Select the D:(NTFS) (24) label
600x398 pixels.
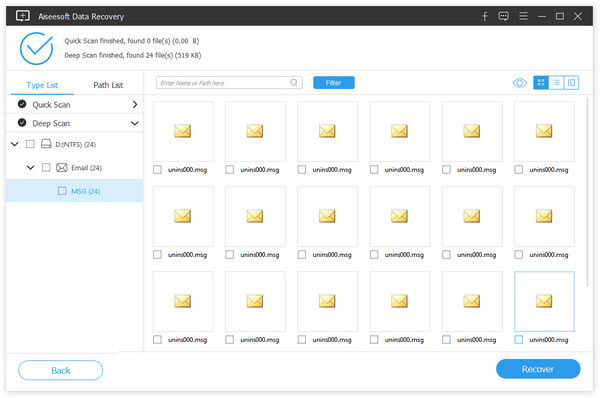point(76,144)
